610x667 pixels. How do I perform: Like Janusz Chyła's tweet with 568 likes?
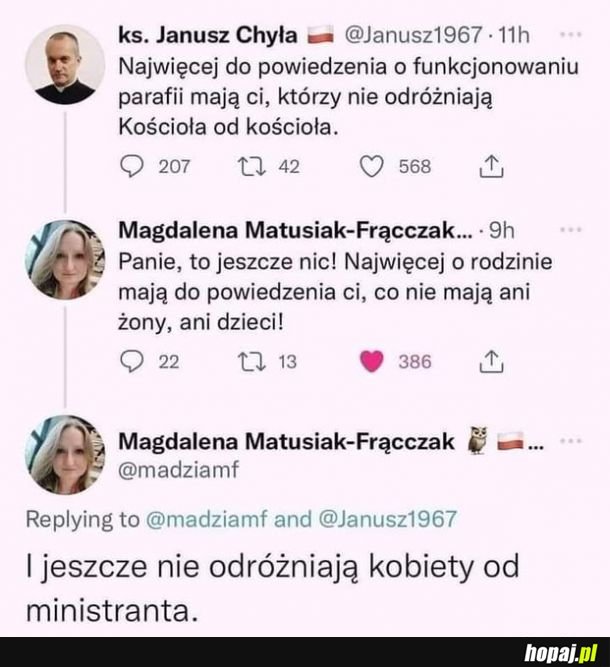point(372,167)
